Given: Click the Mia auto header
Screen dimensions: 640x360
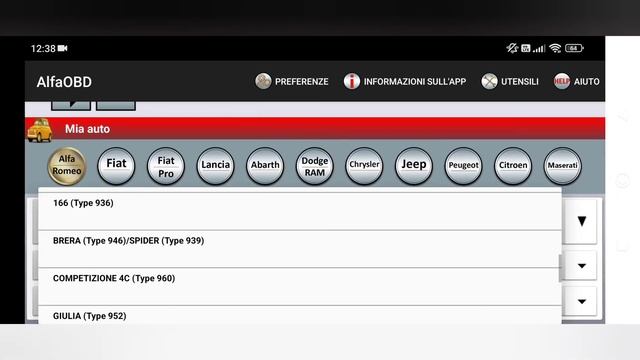Looking at the screenshot, I should (x=315, y=129).
